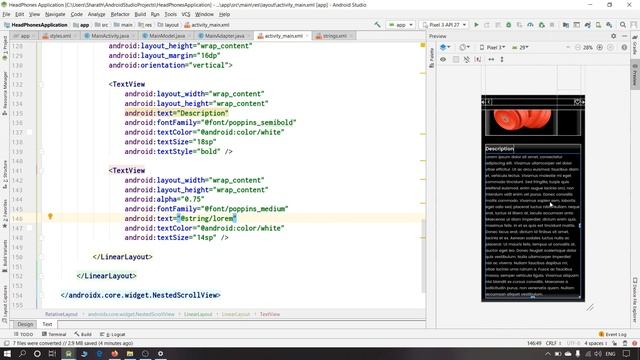The height and width of the screenshot is (360, 640).
Task: Open Firefox from the taskbar
Action: 114,353
